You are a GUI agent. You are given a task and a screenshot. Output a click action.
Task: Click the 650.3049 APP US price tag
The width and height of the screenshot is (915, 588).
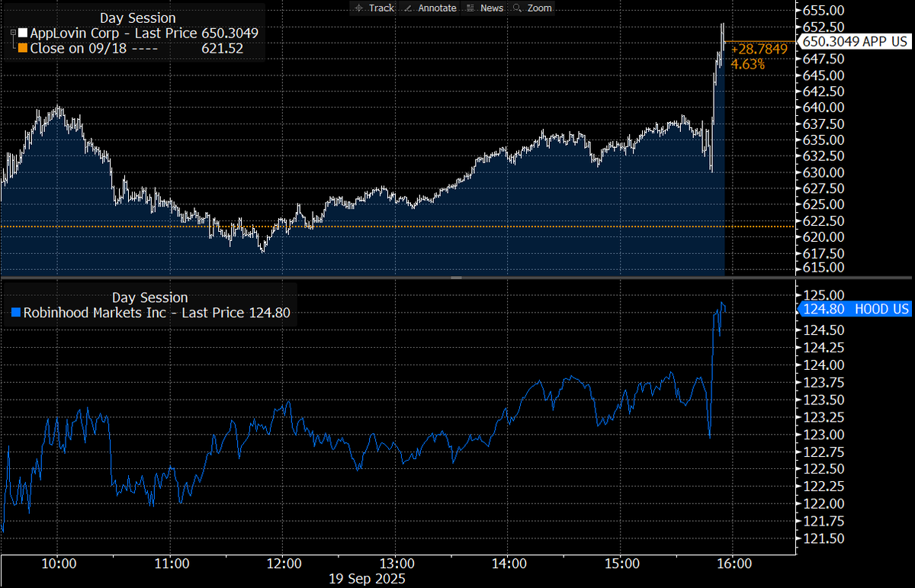coord(854,43)
